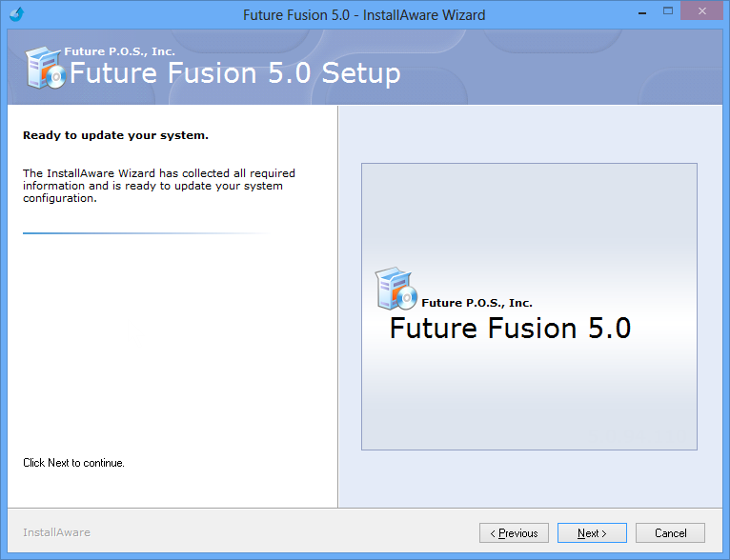Cancel the Future Fusion 5.0 installation
The height and width of the screenshot is (560, 730).
[670, 533]
